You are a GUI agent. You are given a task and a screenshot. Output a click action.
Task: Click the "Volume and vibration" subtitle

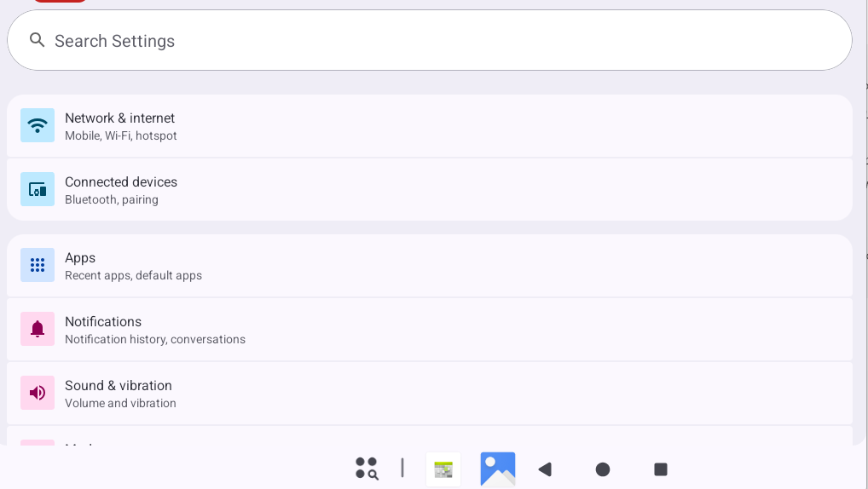click(120, 403)
